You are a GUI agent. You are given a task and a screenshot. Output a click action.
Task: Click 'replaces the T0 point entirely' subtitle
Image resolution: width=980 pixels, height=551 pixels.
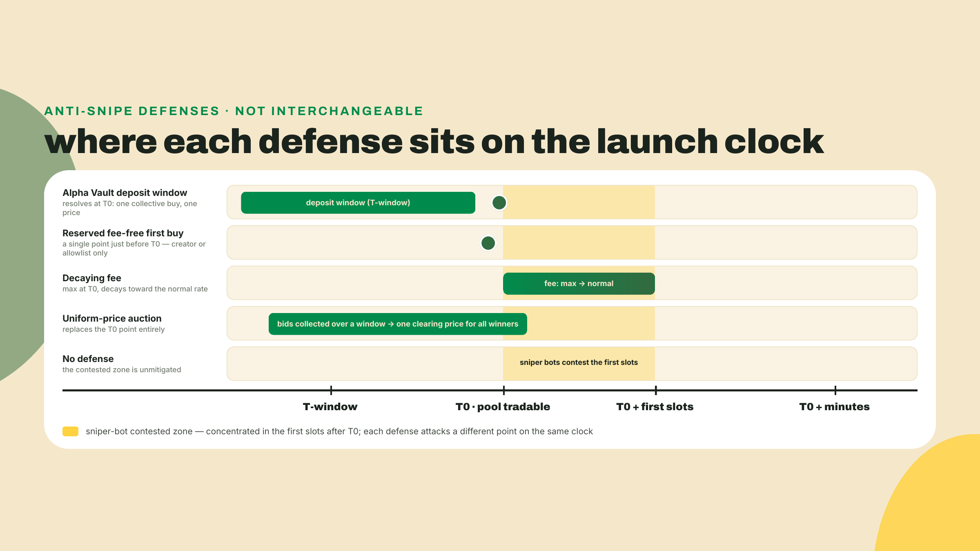[x=114, y=329]
